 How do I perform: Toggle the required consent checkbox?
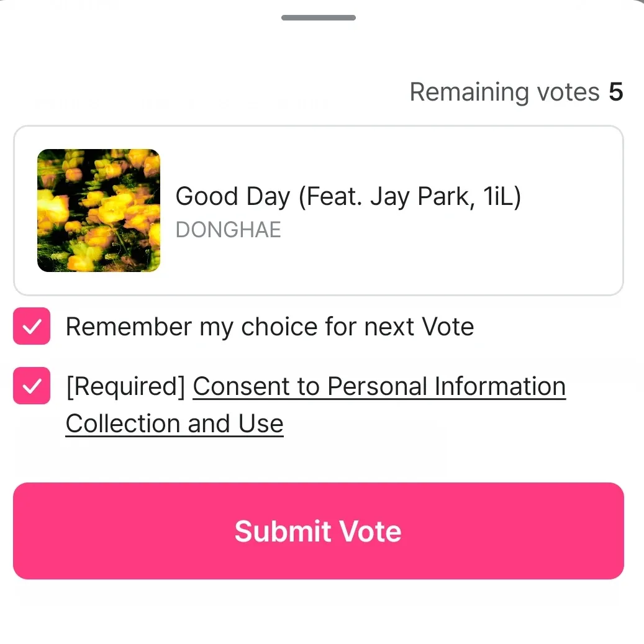(x=31, y=386)
